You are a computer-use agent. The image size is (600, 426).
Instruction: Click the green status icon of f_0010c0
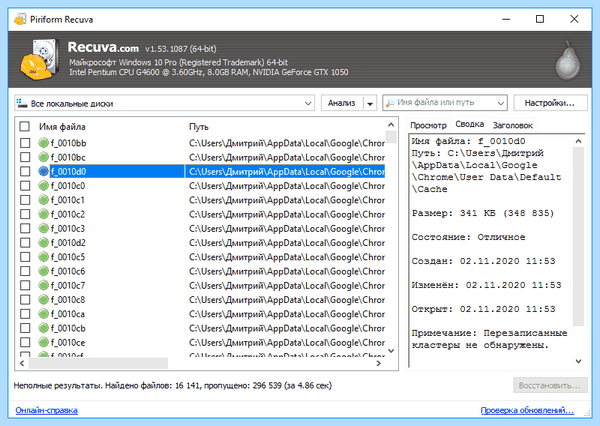[44, 186]
